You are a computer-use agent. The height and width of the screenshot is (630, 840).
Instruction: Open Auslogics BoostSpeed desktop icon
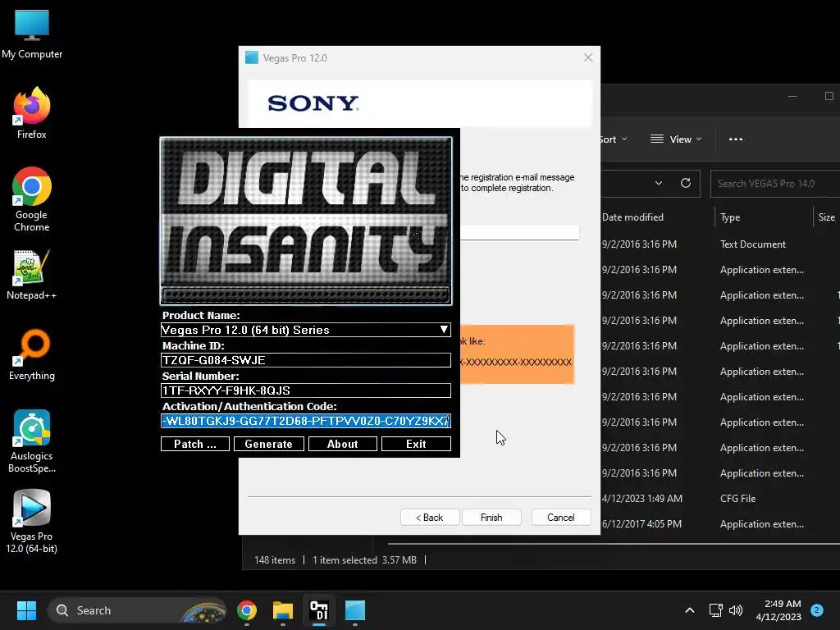pos(32,441)
